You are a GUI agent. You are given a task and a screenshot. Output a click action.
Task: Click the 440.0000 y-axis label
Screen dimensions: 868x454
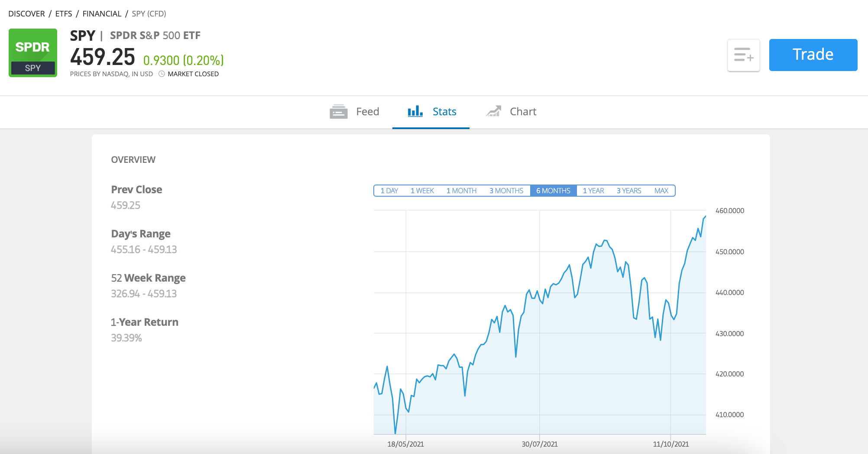point(730,293)
